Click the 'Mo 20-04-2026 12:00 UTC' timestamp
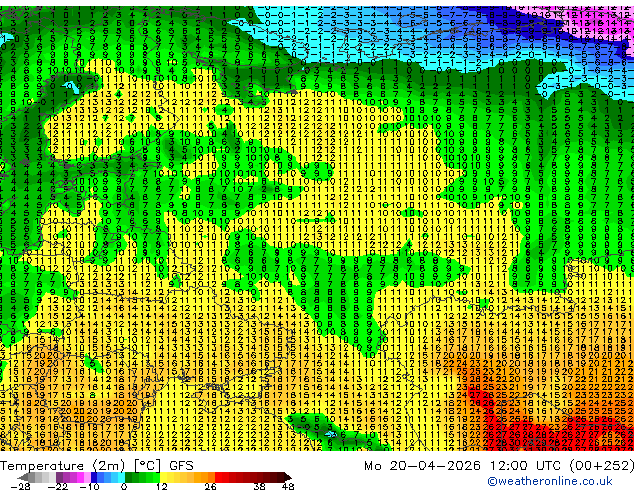 coord(464,466)
